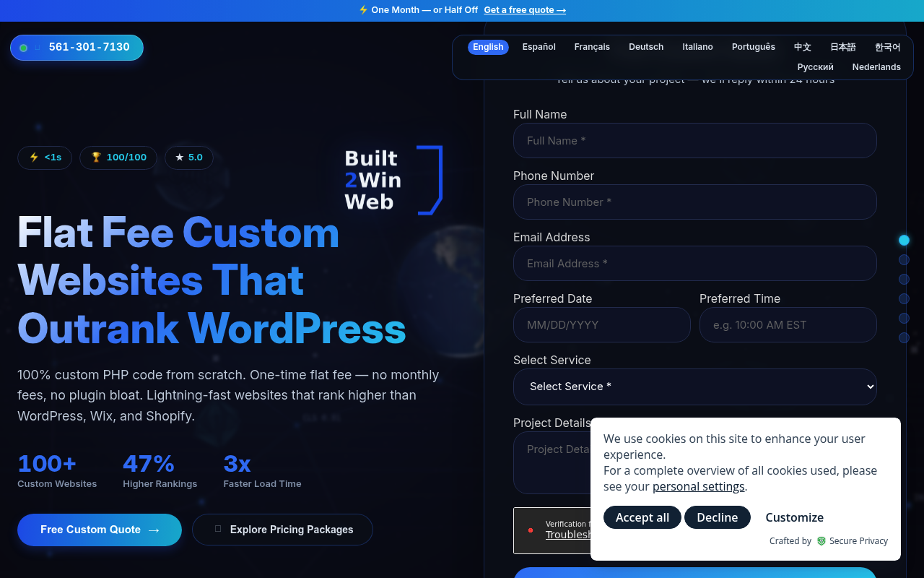This screenshot has height=578, width=924.
Task: Click the 47% Higher Rankings stat
Action: (x=160, y=470)
